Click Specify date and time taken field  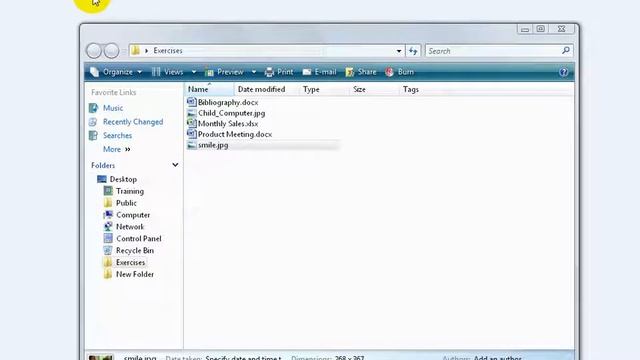[x=243, y=358]
